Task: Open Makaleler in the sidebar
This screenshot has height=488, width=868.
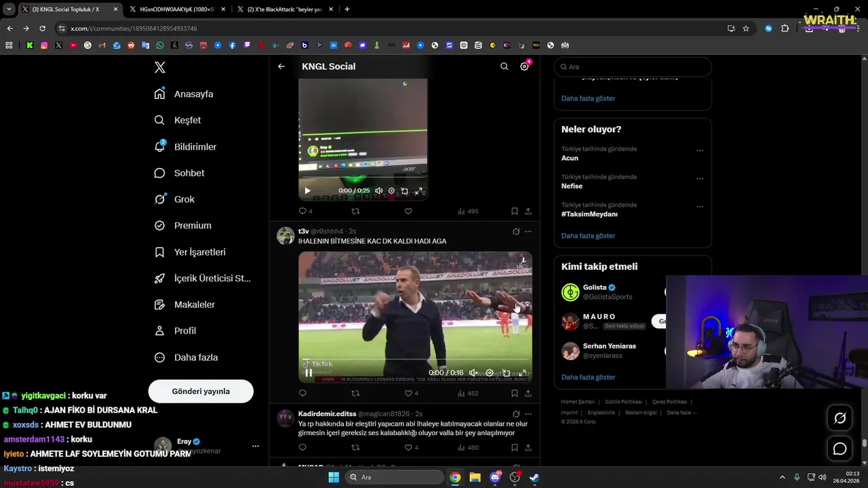Action: click(184, 304)
